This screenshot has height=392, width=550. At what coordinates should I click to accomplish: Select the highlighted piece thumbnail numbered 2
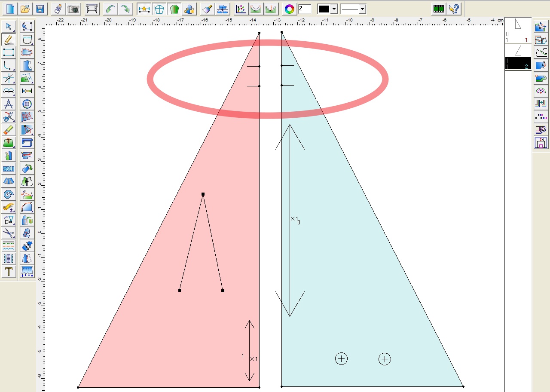coord(518,57)
